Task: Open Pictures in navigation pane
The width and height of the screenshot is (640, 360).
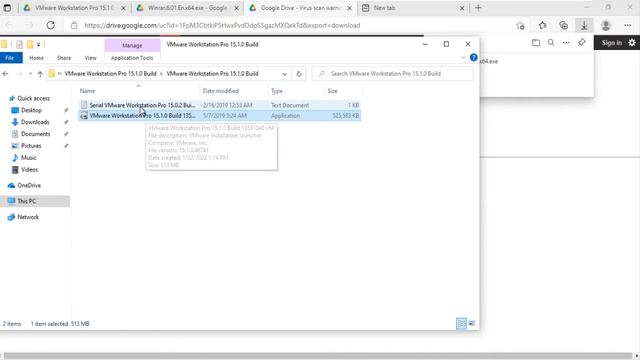Action: click(31, 146)
